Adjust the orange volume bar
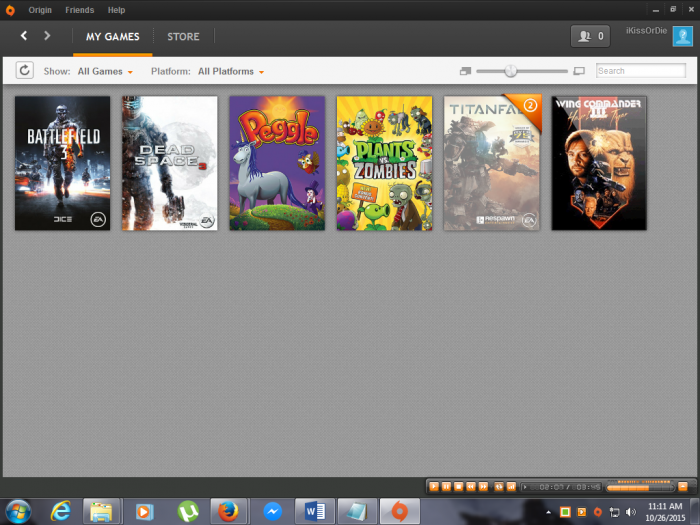 coord(640,488)
